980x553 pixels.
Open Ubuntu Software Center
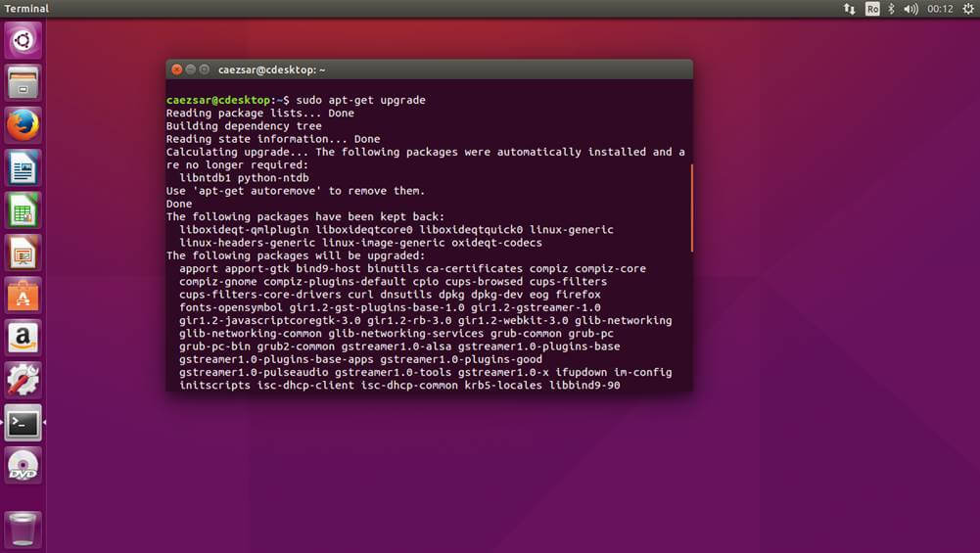(x=23, y=295)
